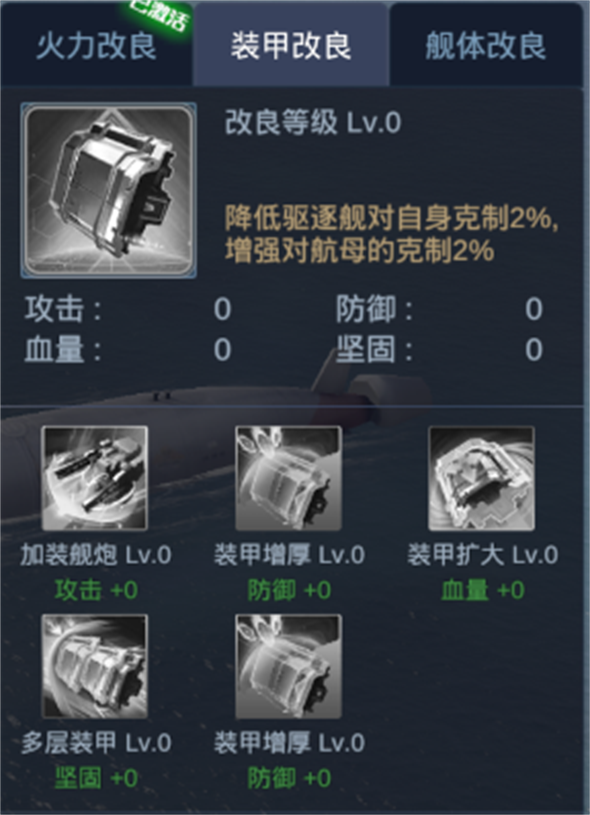Click the 血量 +0 green bonus text
Screen dimensions: 590x815
483,590
